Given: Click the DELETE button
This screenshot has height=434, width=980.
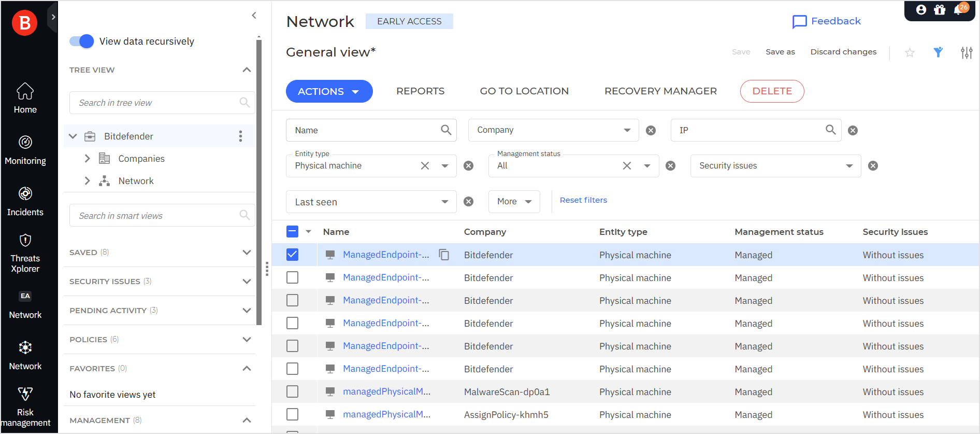Looking at the screenshot, I should 772,91.
